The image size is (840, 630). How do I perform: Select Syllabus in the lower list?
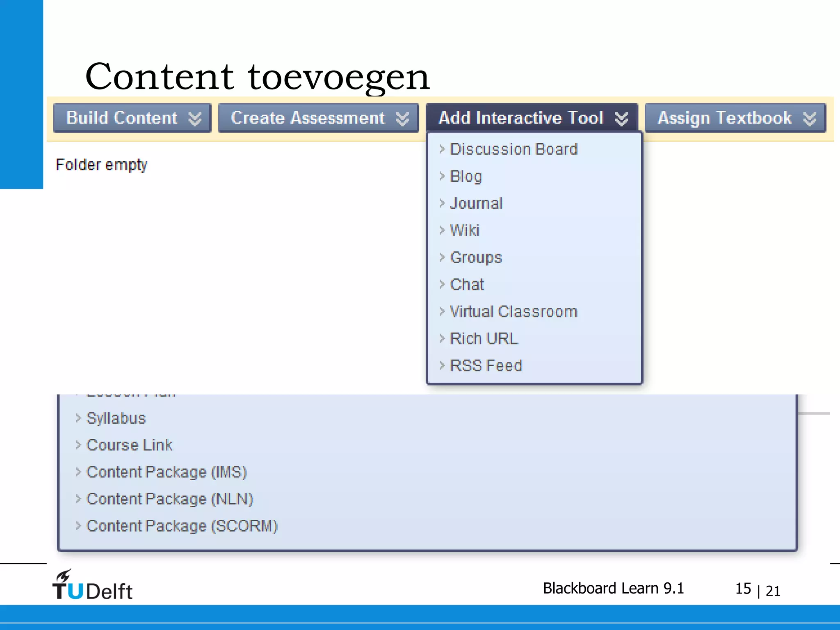pyautogui.click(x=116, y=418)
